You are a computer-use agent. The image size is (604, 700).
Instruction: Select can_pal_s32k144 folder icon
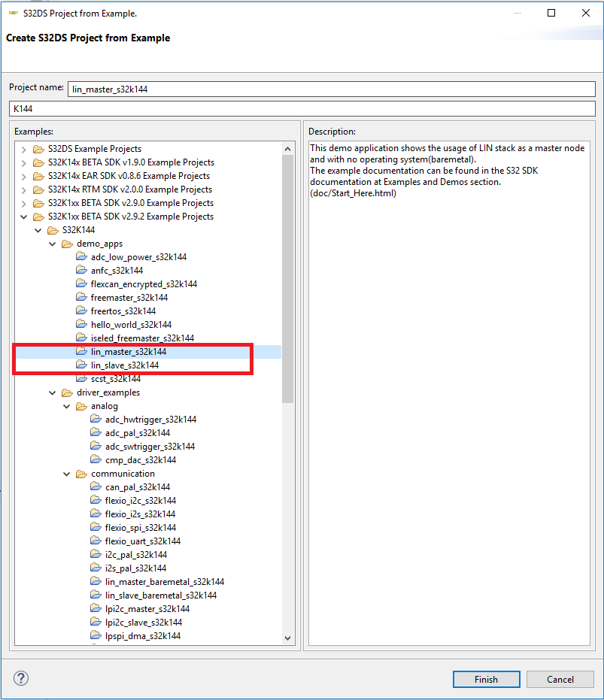[96, 486]
